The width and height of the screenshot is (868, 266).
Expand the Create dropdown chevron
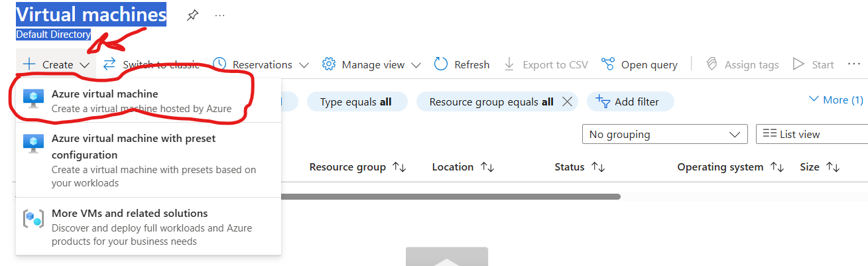tap(85, 65)
